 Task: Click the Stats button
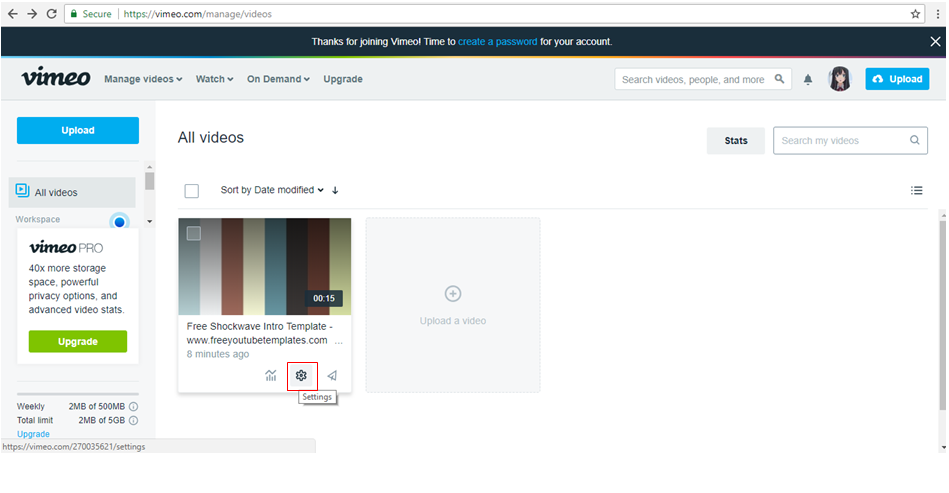(736, 141)
